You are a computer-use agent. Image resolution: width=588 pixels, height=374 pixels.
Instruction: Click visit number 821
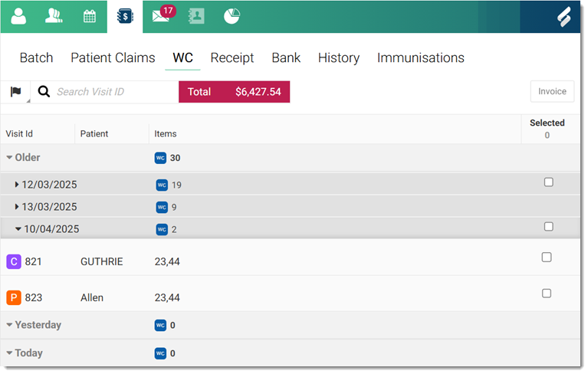coord(33,261)
